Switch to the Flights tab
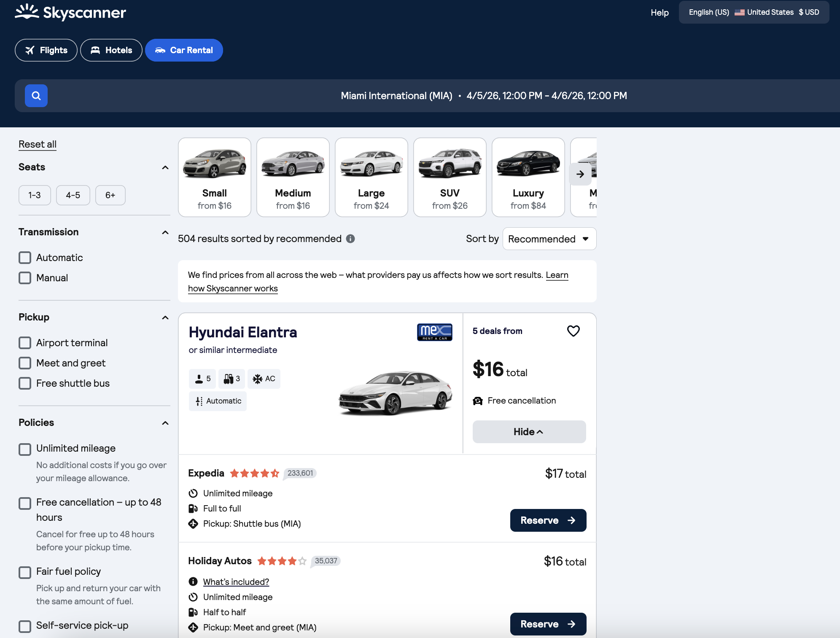Viewport: 840px width, 638px height. click(x=46, y=50)
